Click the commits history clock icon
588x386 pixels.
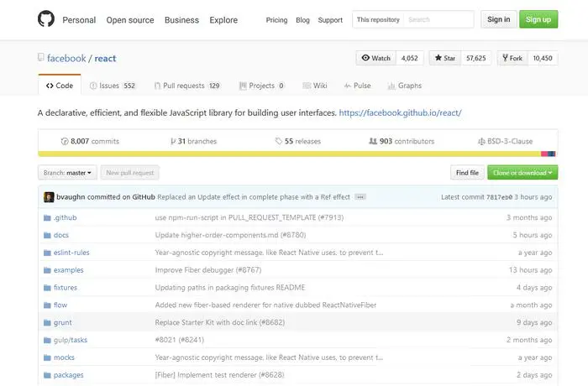[65, 141]
